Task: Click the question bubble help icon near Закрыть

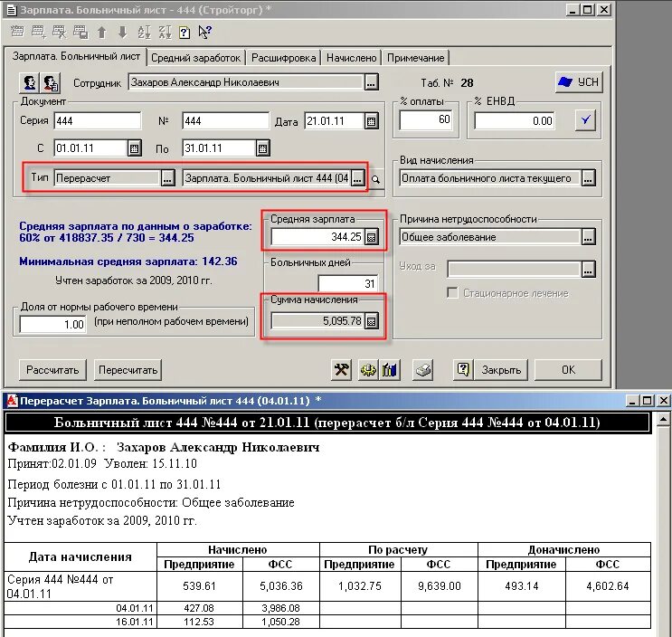Action: pyautogui.click(x=463, y=370)
